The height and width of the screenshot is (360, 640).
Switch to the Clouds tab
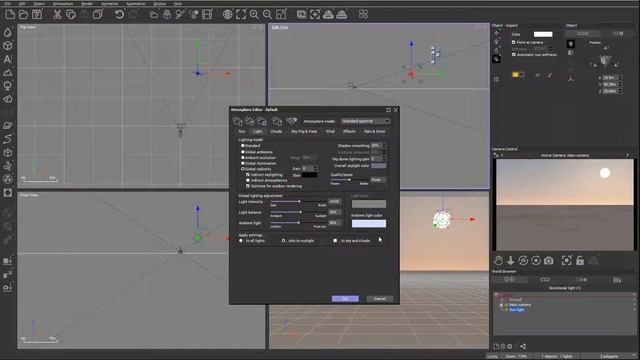pos(276,131)
